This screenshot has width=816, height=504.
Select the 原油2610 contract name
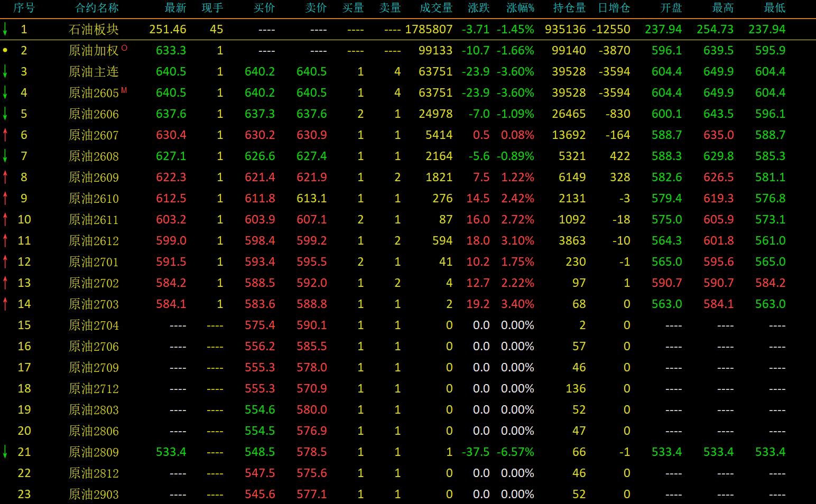(x=94, y=199)
